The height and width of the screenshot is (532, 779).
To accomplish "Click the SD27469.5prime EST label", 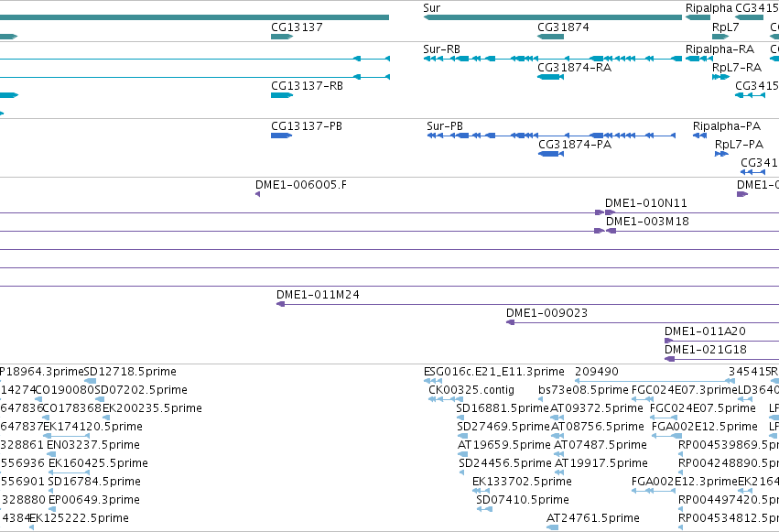I will coord(503,427).
